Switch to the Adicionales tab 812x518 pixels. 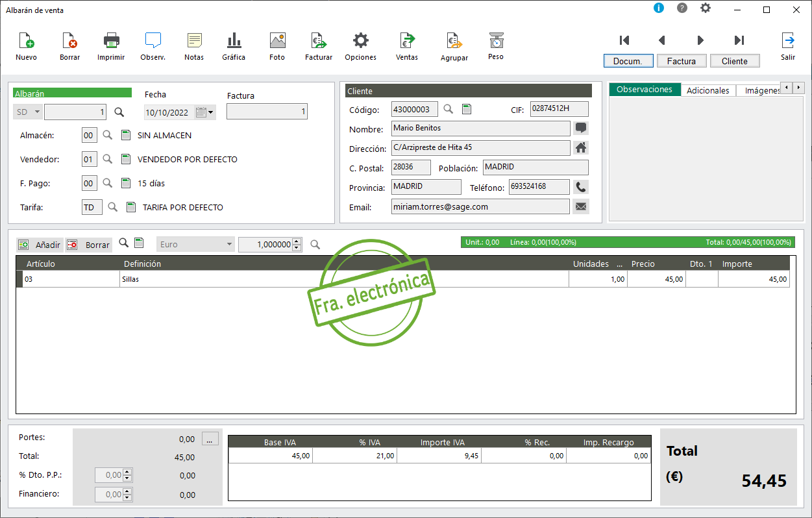pos(707,90)
